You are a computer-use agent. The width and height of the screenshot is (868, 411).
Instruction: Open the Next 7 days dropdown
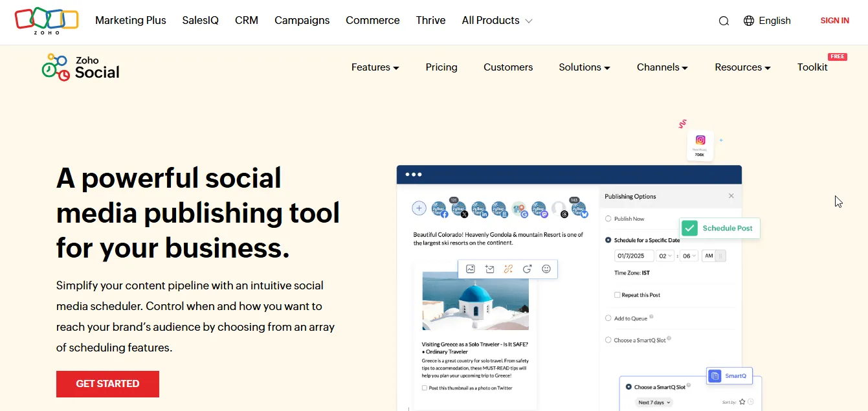[654, 403]
